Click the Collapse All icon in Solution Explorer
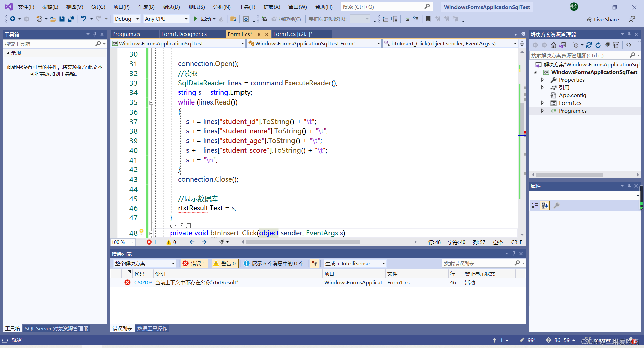644x348 pixels. pyautogui.click(x=607, y=45)
